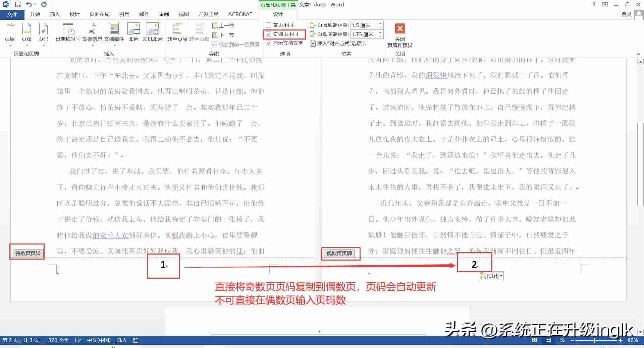Enable 首页不同 checkbox

click(x=268, y=25)
